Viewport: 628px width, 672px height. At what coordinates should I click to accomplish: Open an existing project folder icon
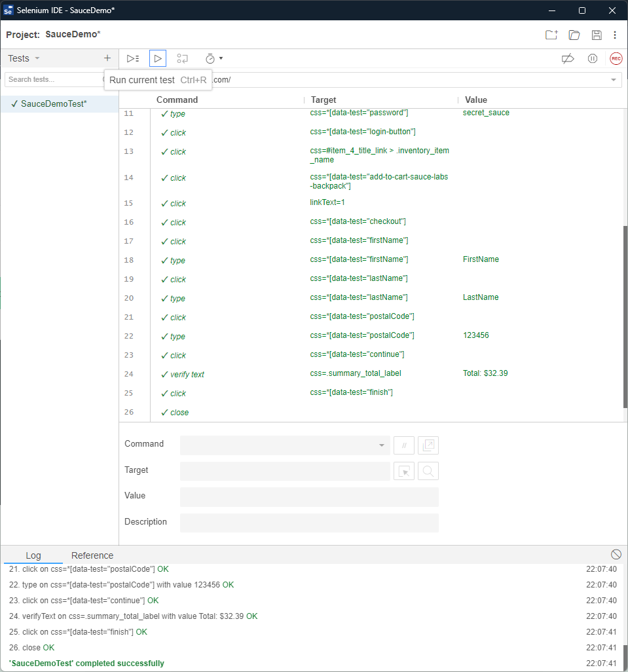click(x=574, y=35)
